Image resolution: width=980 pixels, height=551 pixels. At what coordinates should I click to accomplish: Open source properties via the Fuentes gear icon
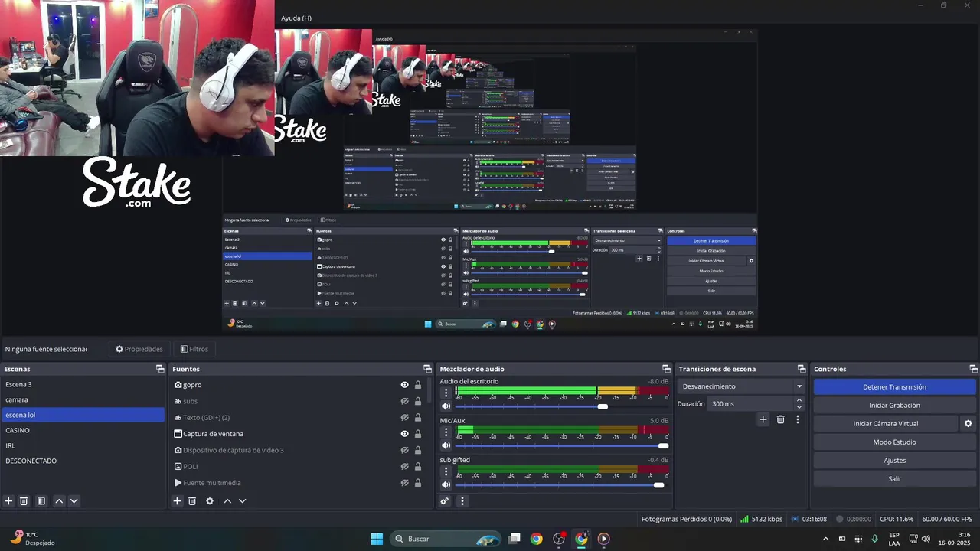[210, 501]
